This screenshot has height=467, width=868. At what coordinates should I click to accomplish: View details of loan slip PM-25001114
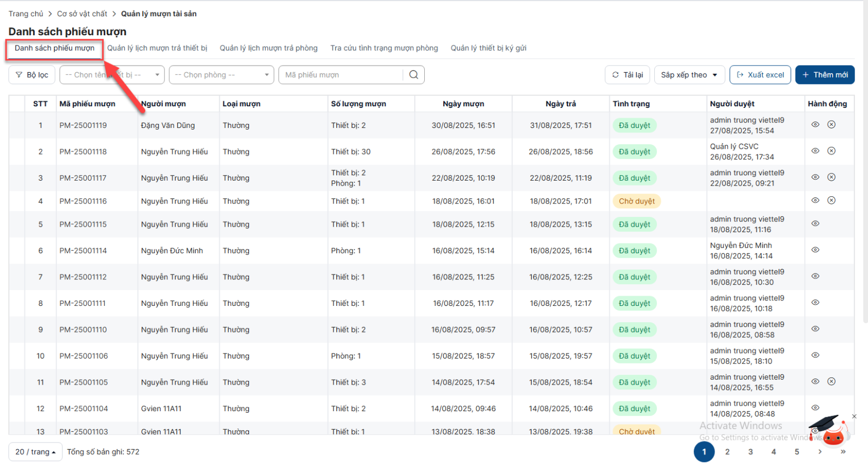pyautogui.click(x=815, y=250)
